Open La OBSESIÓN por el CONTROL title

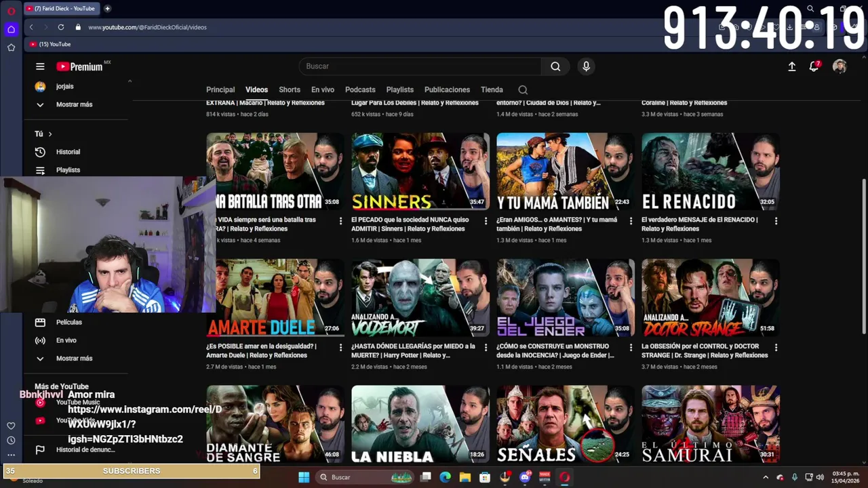pyautogui.click(x=705, y=350)
